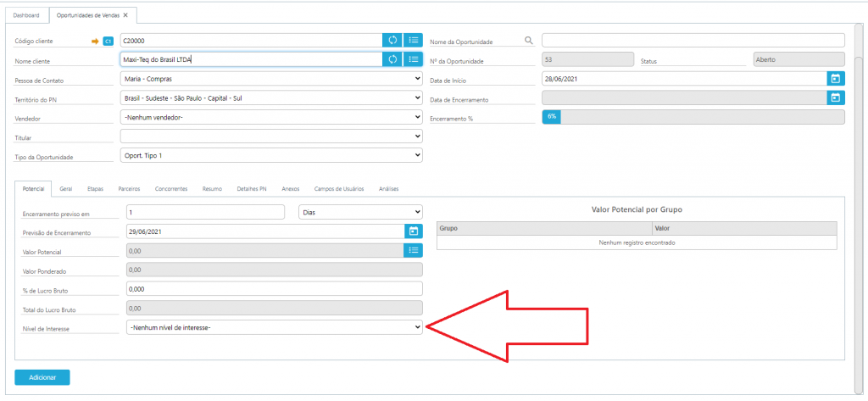
Task: Click list icon beside Valor Potencial
Action: (413, 250)
